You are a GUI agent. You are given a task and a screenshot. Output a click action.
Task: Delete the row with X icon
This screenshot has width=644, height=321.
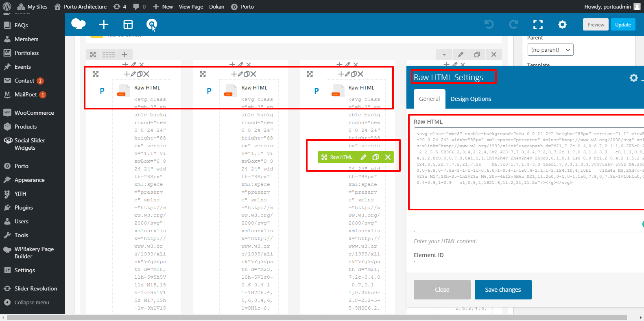point(493,55)
